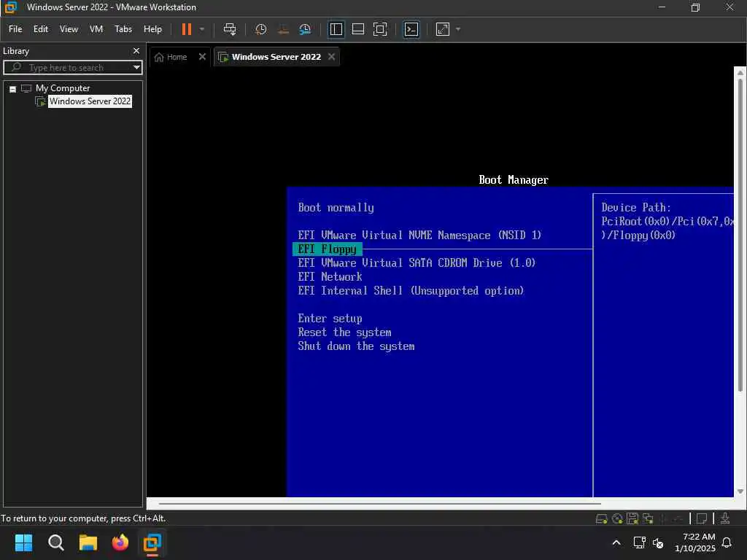Viewport: 747px width, 560px height.
Task: Open the File menu
Action: (x=15, y=29)
